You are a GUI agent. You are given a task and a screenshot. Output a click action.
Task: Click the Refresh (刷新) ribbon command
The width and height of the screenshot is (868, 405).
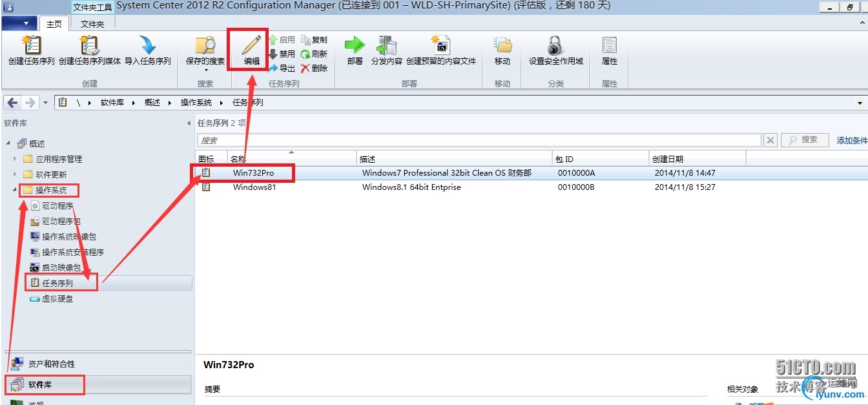315,54
